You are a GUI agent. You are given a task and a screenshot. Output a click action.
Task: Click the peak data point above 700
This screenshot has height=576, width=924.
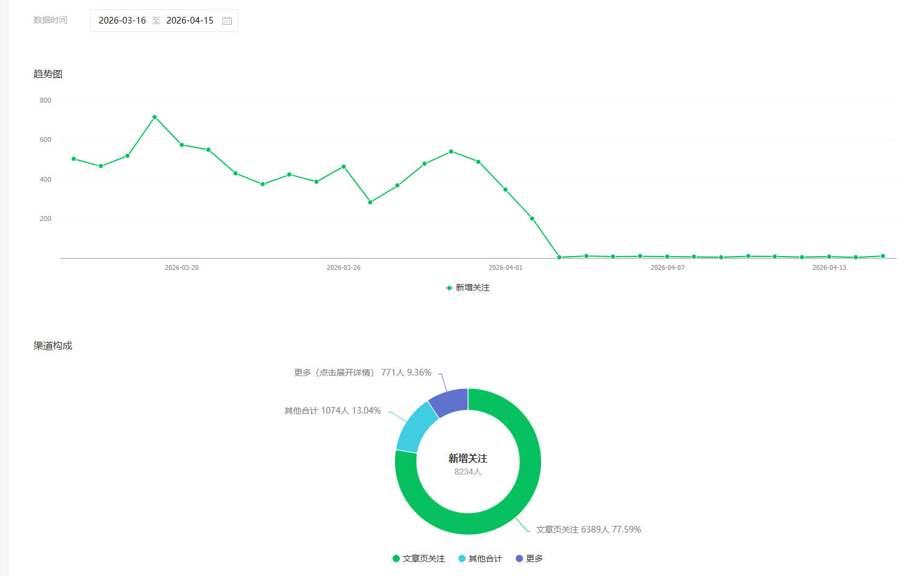pos(155,117)
